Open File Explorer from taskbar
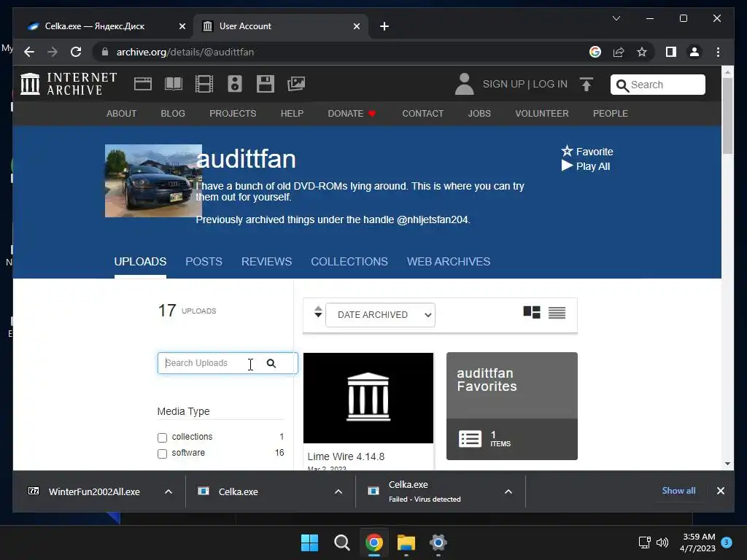The height and width of the screenshot is (560, 747). [x=406, y=542]
